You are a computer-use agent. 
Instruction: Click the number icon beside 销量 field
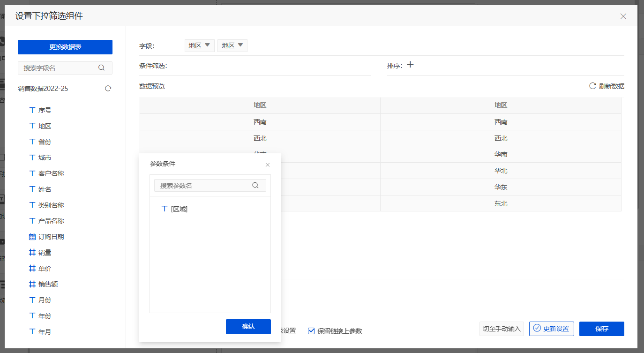[x=32, y=253]
